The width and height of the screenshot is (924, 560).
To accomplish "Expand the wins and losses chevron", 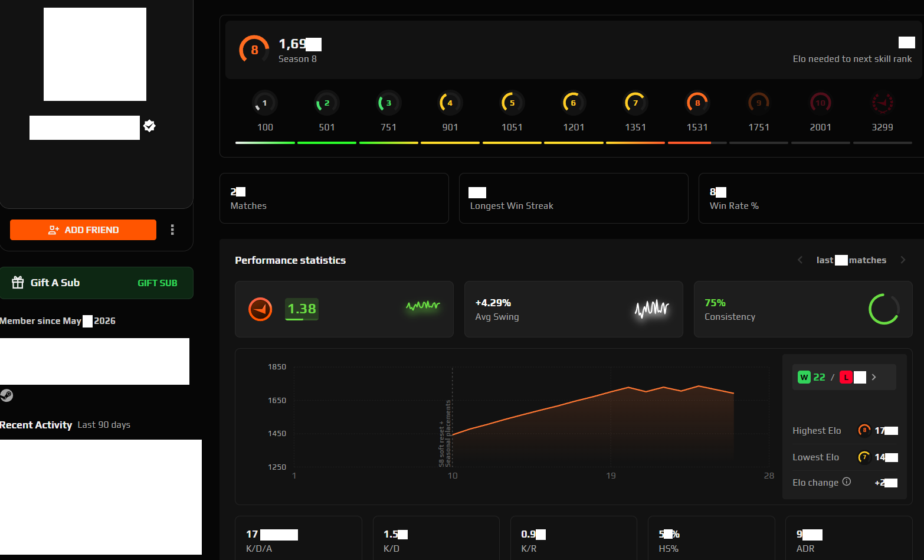I will (874, 377).
